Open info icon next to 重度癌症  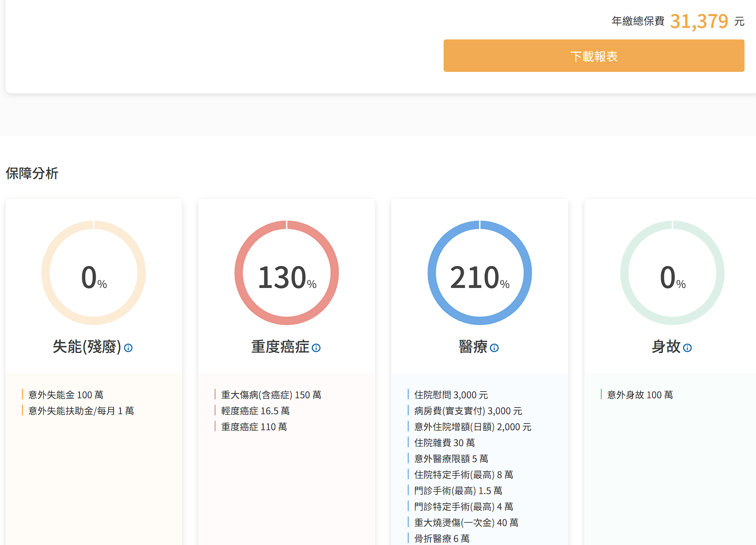coord(316,348)
